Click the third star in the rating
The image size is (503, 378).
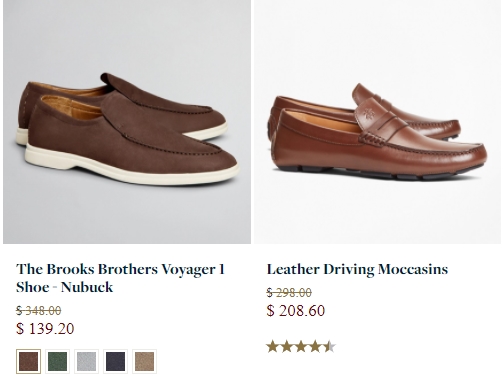[x=301, y=347]
